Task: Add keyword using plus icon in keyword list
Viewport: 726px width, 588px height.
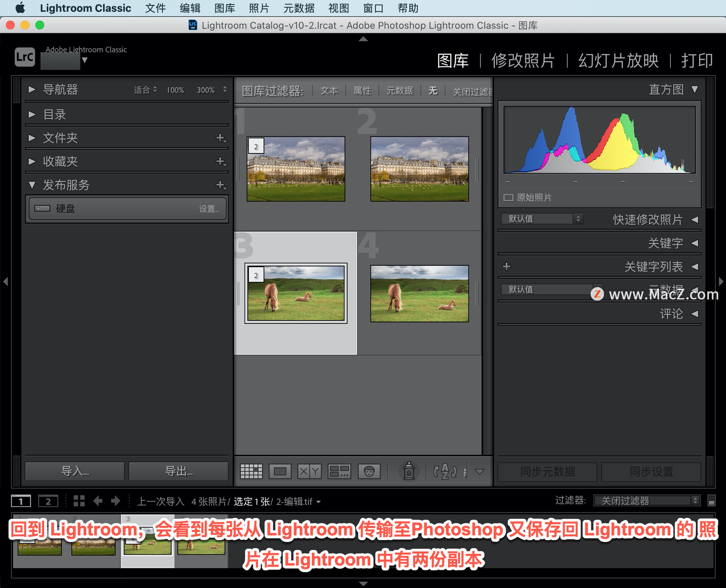Action: [x=507, y=266]
